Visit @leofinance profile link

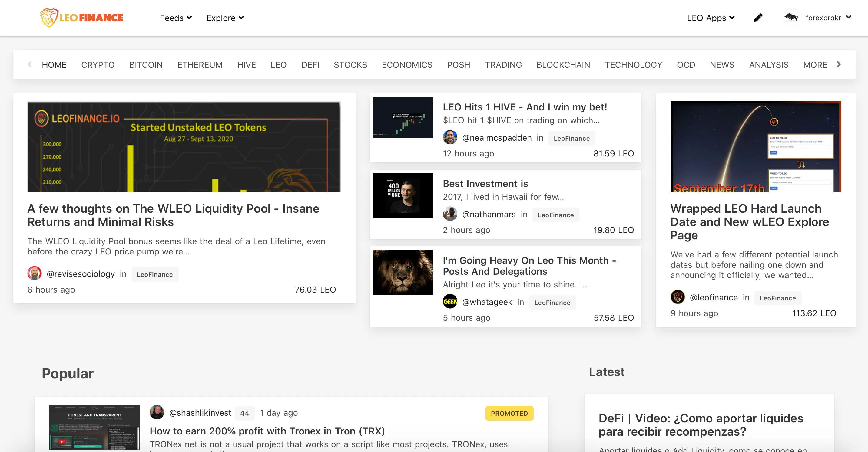(x=714, y=297)
